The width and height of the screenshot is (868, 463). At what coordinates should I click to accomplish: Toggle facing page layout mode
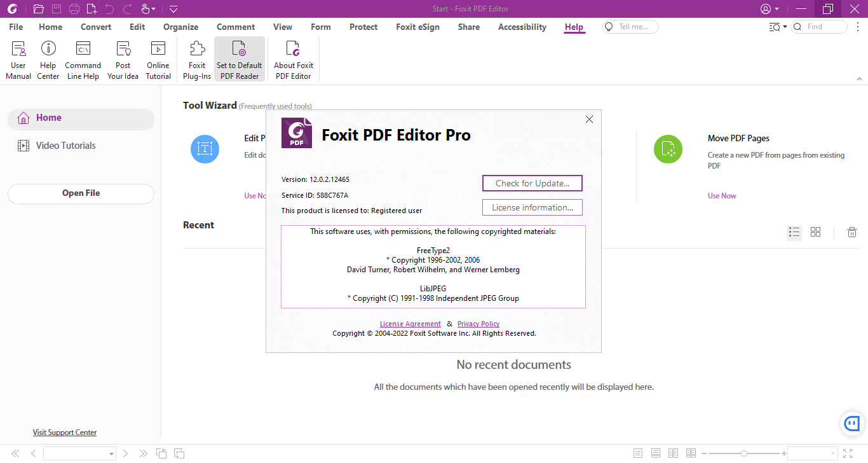(673, 453)
